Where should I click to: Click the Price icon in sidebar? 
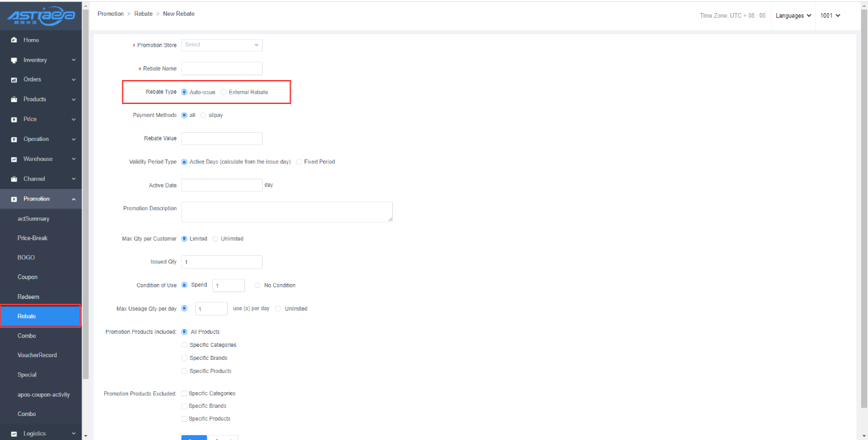coord(14,120)
